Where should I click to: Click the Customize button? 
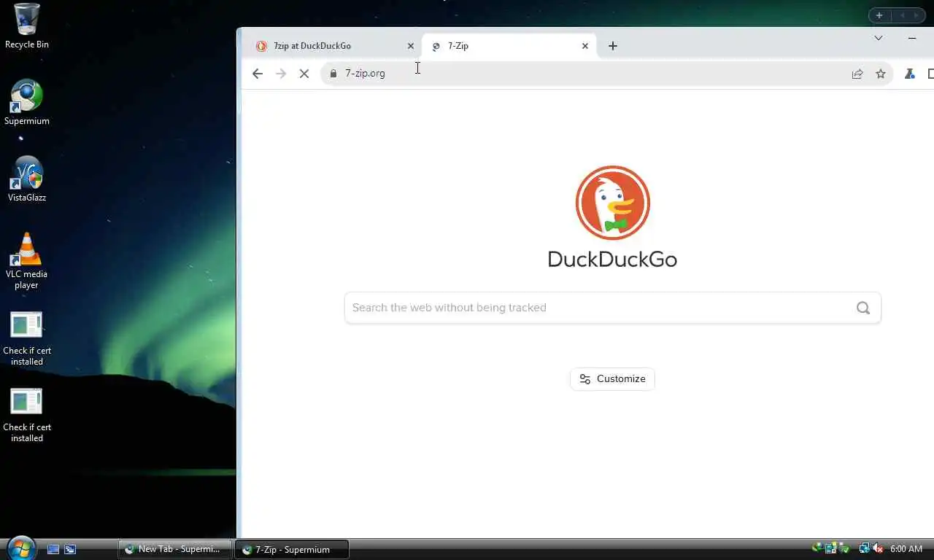[x=612, y=378]
